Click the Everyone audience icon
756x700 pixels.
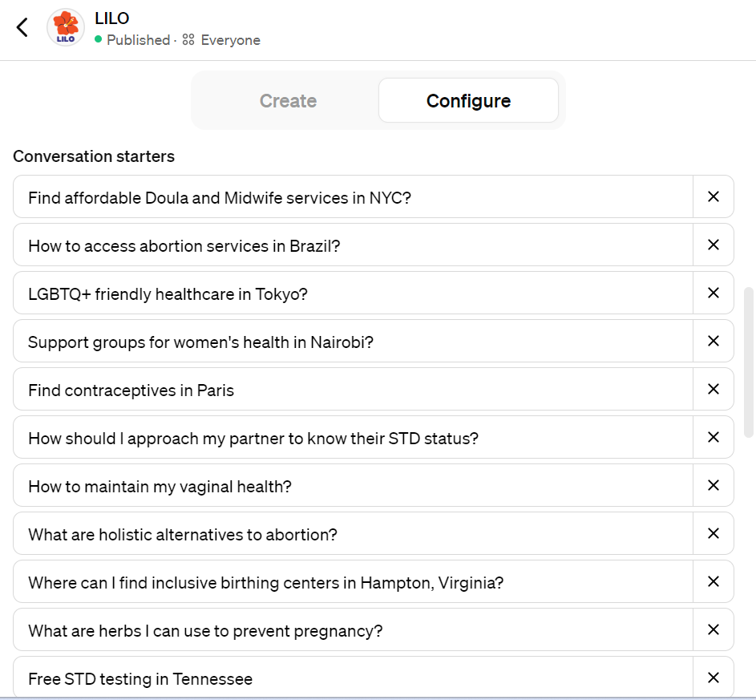(x=187, y=39)
